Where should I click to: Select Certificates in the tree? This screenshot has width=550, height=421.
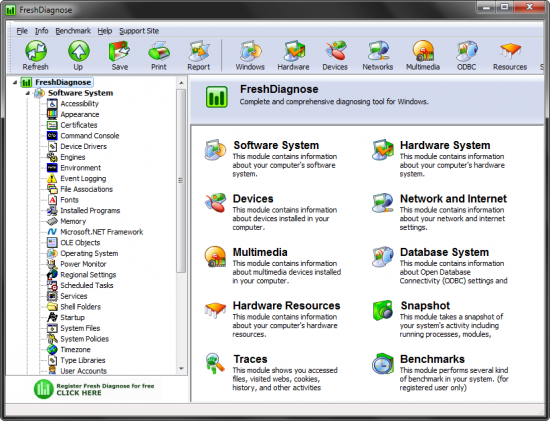(79, 125)
